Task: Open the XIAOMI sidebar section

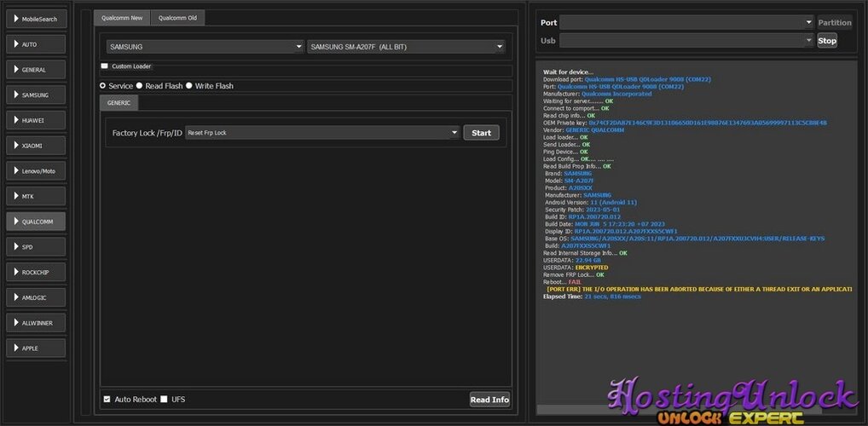Action: tap(36, 146)
